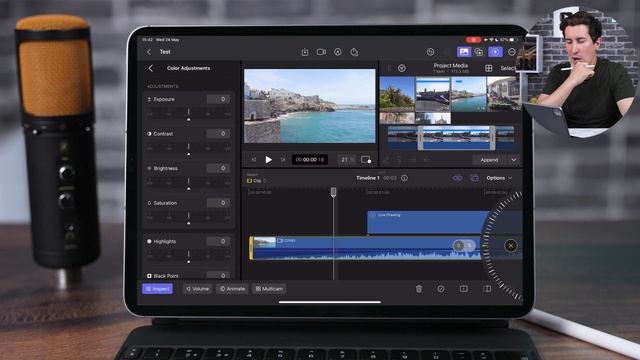Tap the import media icon in top toolbar
This screenshot has width=640, height=360.
[305, 52]
